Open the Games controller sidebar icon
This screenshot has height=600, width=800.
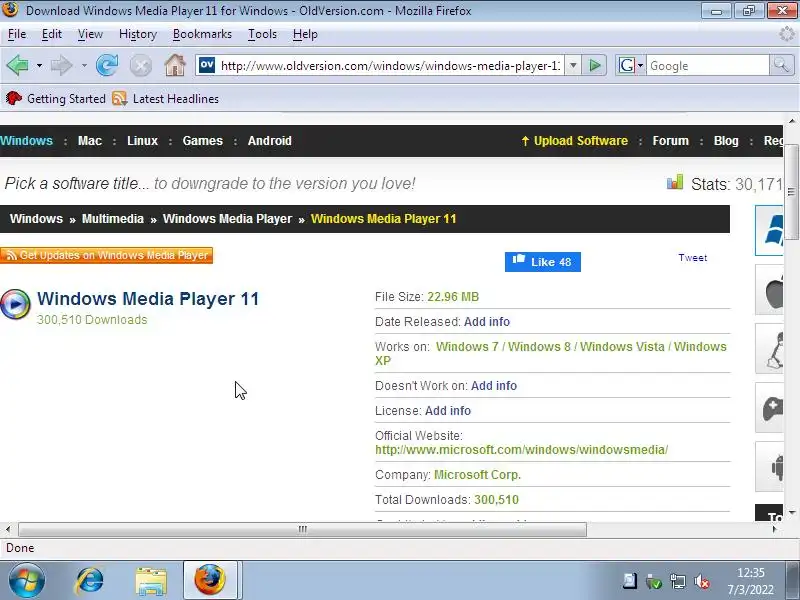pyautogui.click(x=769, y=408)
